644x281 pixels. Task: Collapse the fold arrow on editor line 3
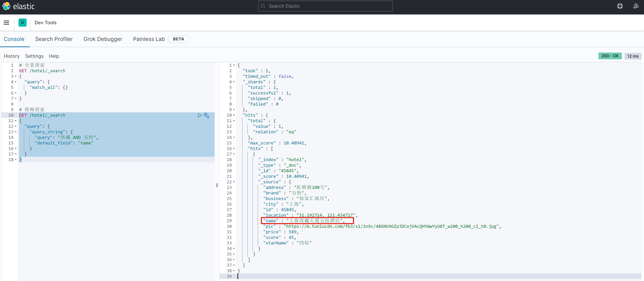16,76
